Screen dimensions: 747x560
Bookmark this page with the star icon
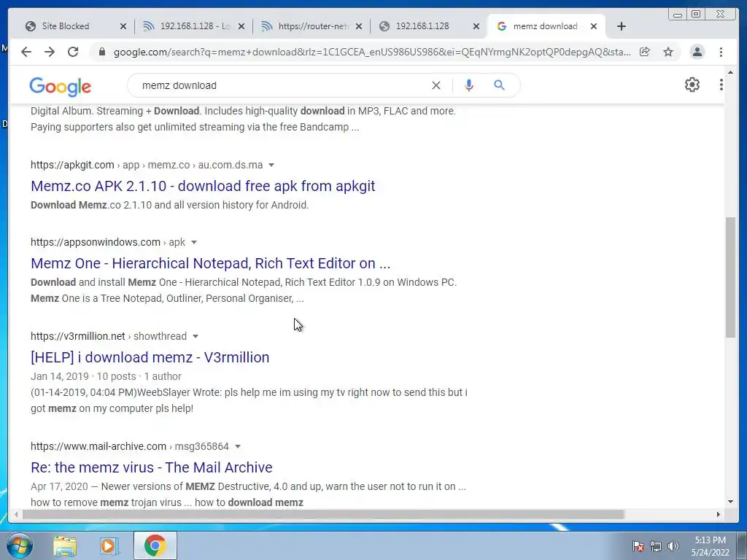[x=668, y=52]
